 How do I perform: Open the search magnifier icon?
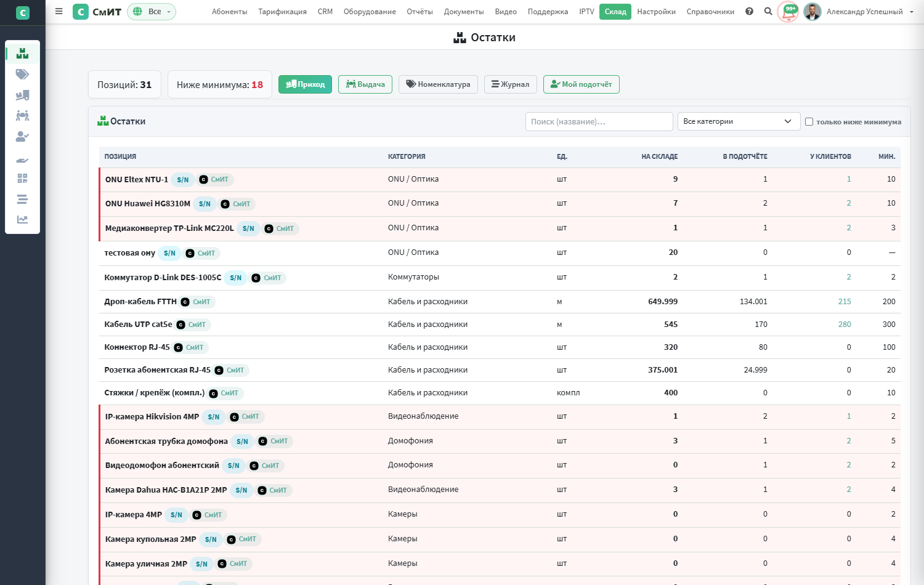pyautogui.click(x=768, y=11)
